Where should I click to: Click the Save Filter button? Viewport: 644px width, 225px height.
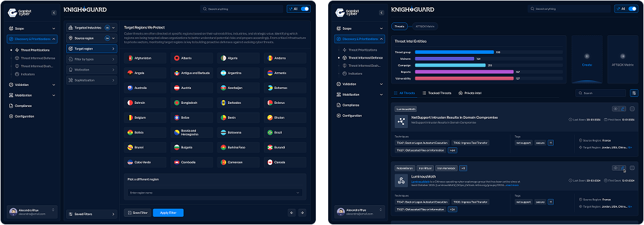pos(138,213)
